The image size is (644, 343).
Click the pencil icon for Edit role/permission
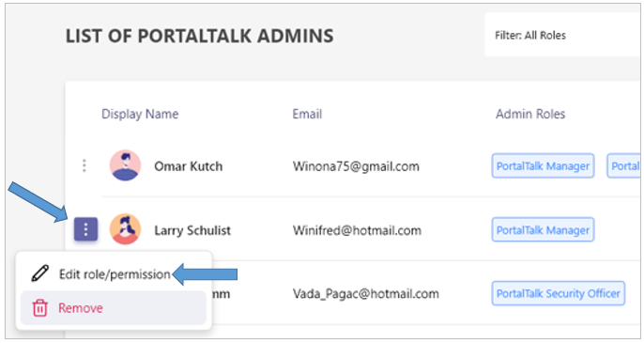coord(40,273)
